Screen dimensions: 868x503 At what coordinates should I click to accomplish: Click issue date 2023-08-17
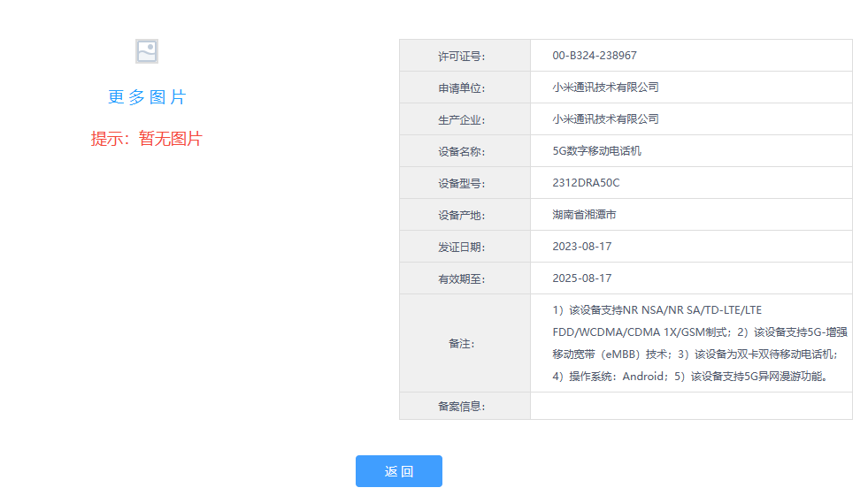[x=581, y=247]
